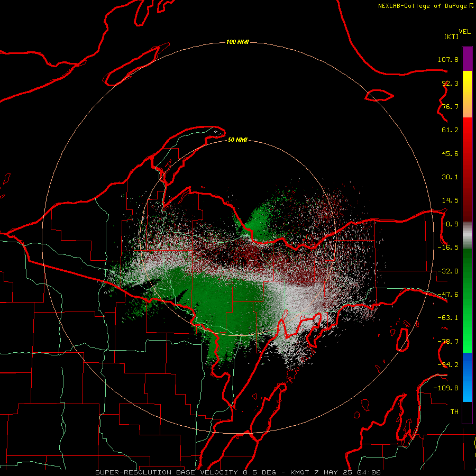Pick the purple segment of the color bar

coord(467,59)
